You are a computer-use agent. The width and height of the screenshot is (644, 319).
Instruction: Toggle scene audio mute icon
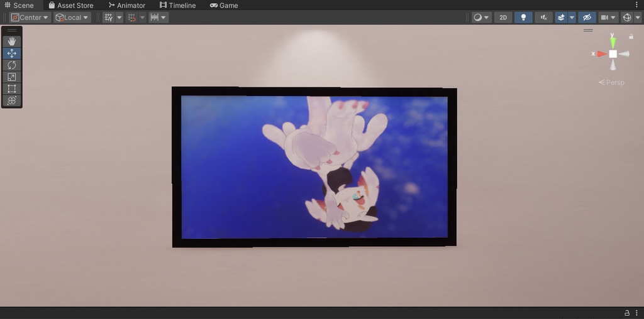(x=544, y=17)
